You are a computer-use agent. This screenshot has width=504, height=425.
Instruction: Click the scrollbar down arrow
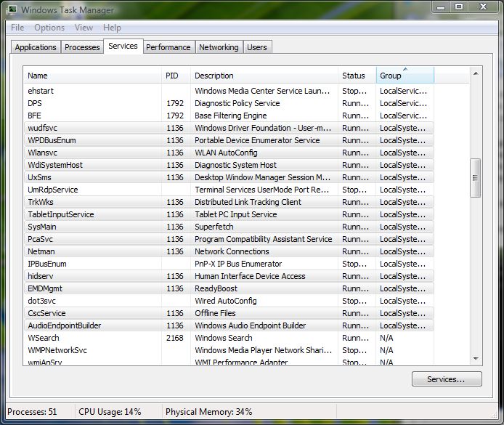click(x=476, y=358)
